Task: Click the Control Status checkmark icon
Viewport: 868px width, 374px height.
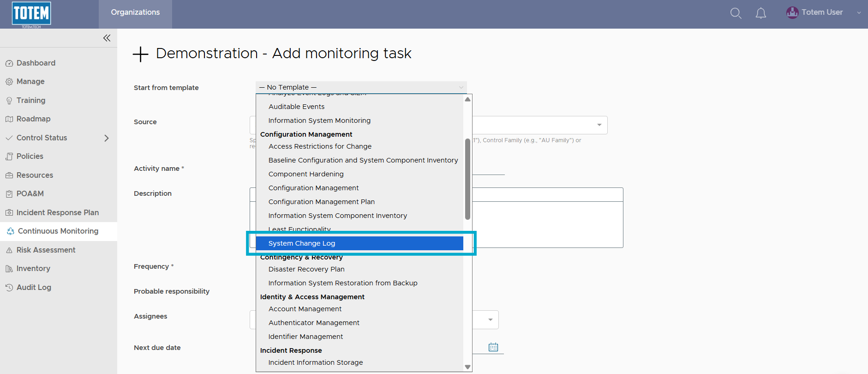Action: [9, 138]
